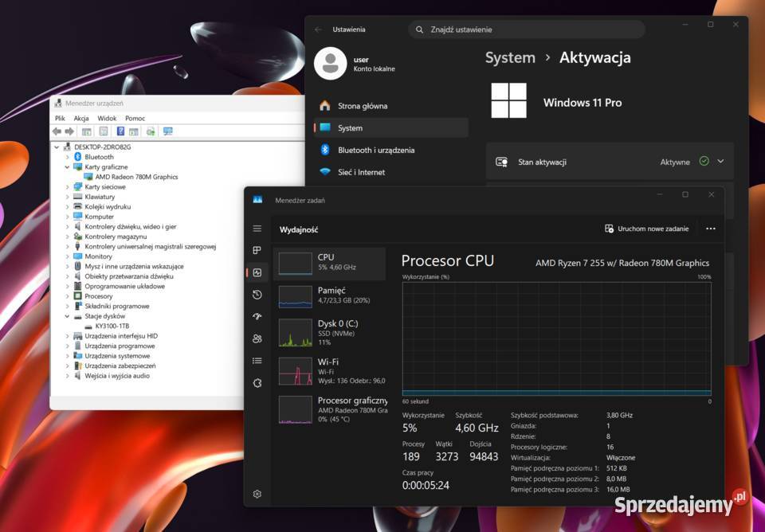Viewport: 765px width, 532px height.
Task: Open Task Manager settings gear icon
Action: [257, 494]
